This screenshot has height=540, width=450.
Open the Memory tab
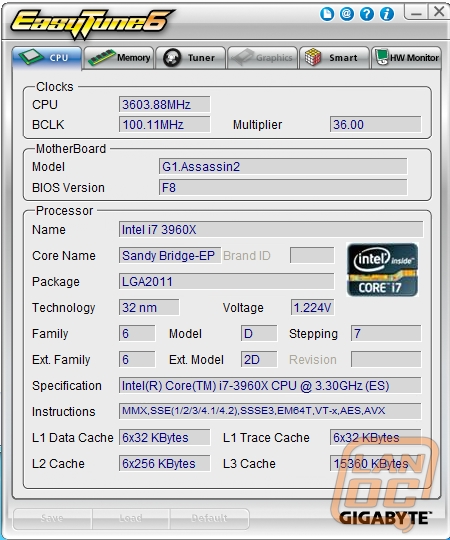click(x=119, y=58)
